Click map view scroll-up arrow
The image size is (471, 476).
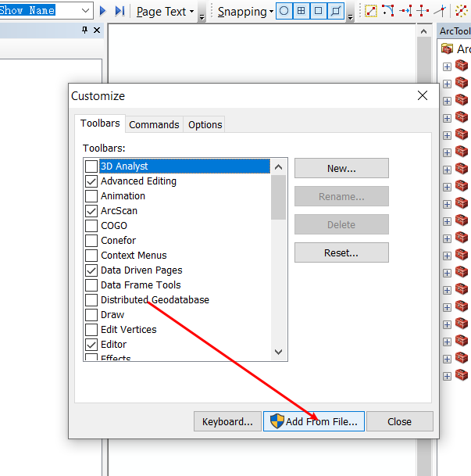[x=423, y=31]
